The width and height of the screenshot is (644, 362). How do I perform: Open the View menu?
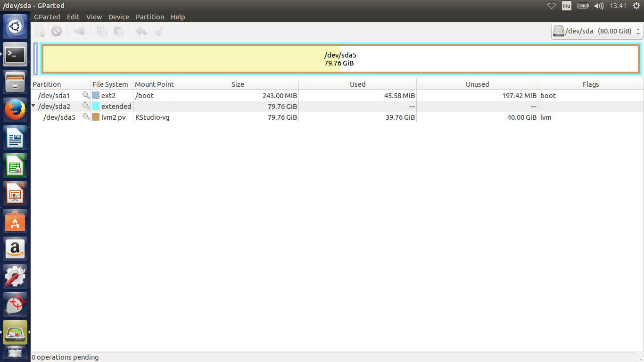point(94,17)
